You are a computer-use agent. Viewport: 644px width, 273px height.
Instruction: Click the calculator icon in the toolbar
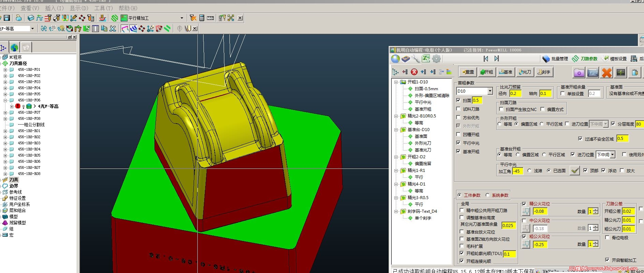[202, 18]
